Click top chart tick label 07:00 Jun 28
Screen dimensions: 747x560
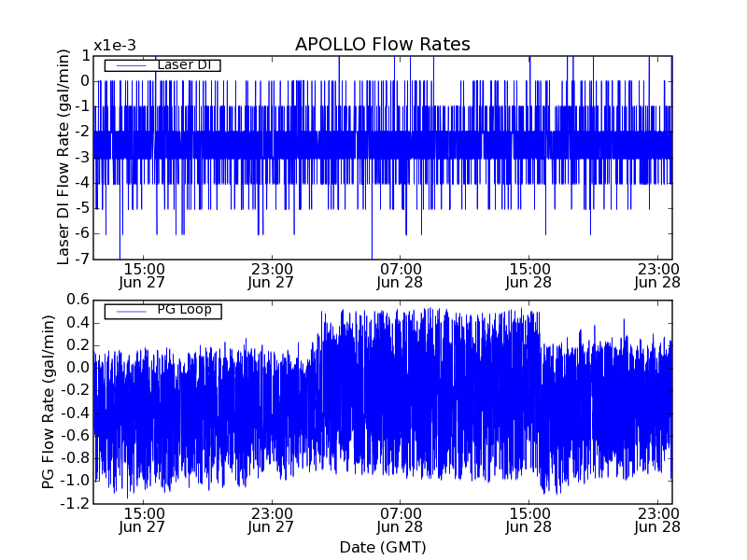(x=400, y=275)
